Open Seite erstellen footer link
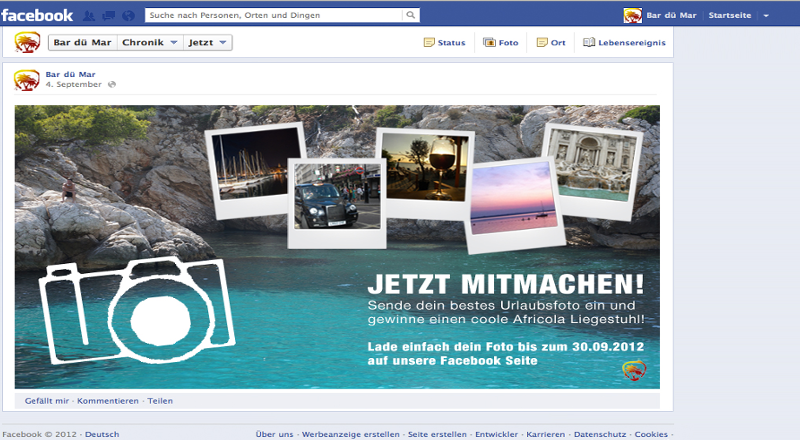The image size is (800, 440). pyautogui.click(x=437, y=434)
